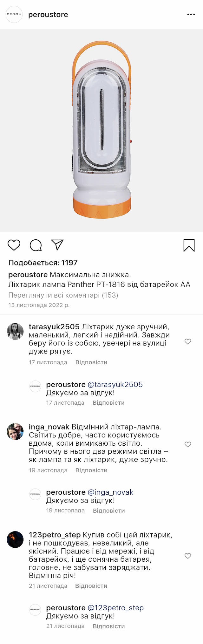203x644 pixels.
Task: Like tarasyuk2505's comment
Action: click(188, 341)
